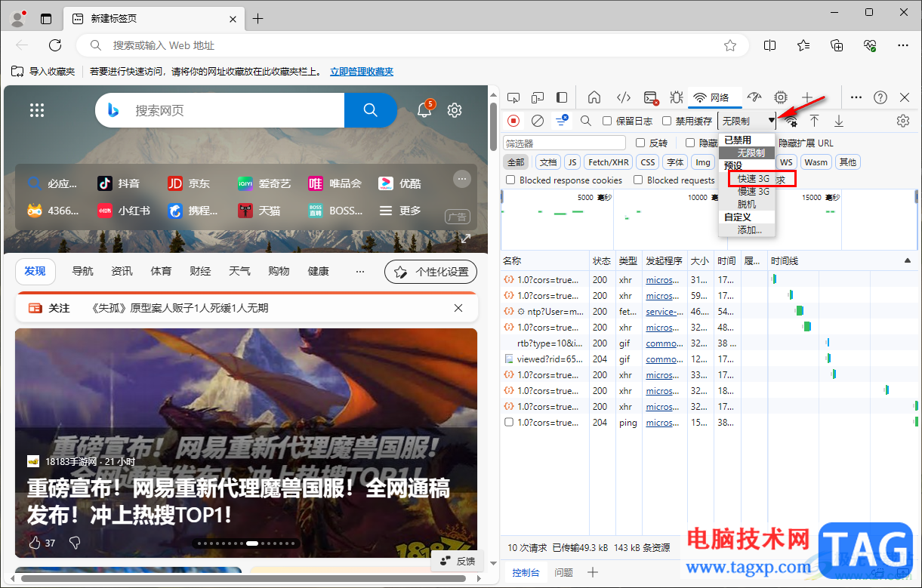Open DevTools help question mark
This screenshot has width=922, height=588.
coord(880,97)
